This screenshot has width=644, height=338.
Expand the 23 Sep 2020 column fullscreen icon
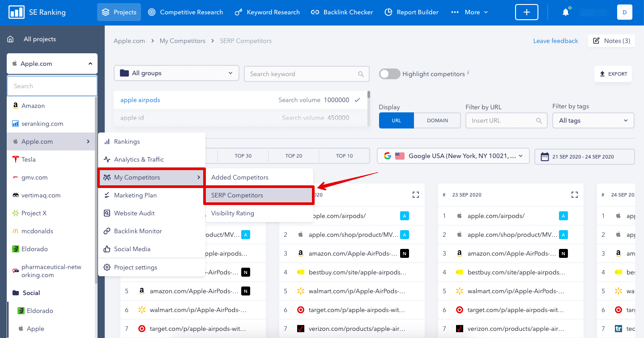tap(575, 195)
